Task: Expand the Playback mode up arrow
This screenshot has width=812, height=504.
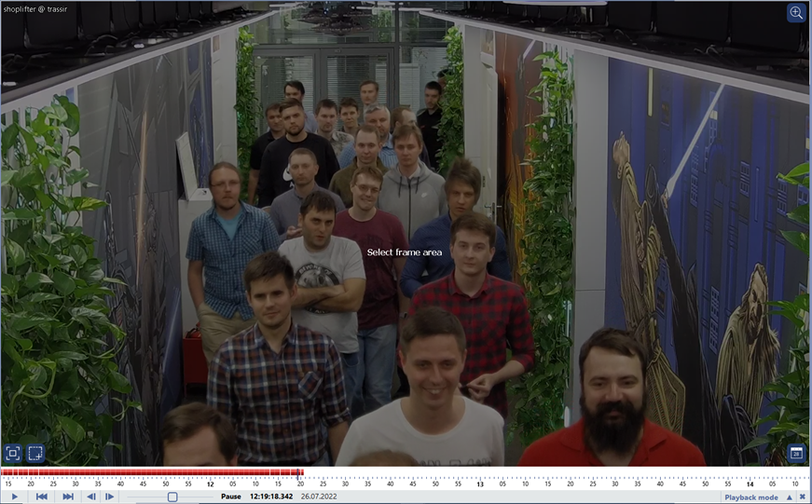Action: (x=789, y=497)
